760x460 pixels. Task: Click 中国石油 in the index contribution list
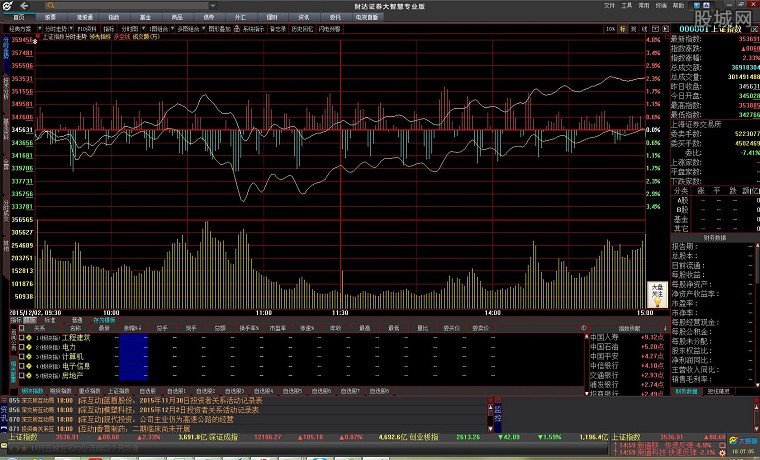[x=603, y=347]
